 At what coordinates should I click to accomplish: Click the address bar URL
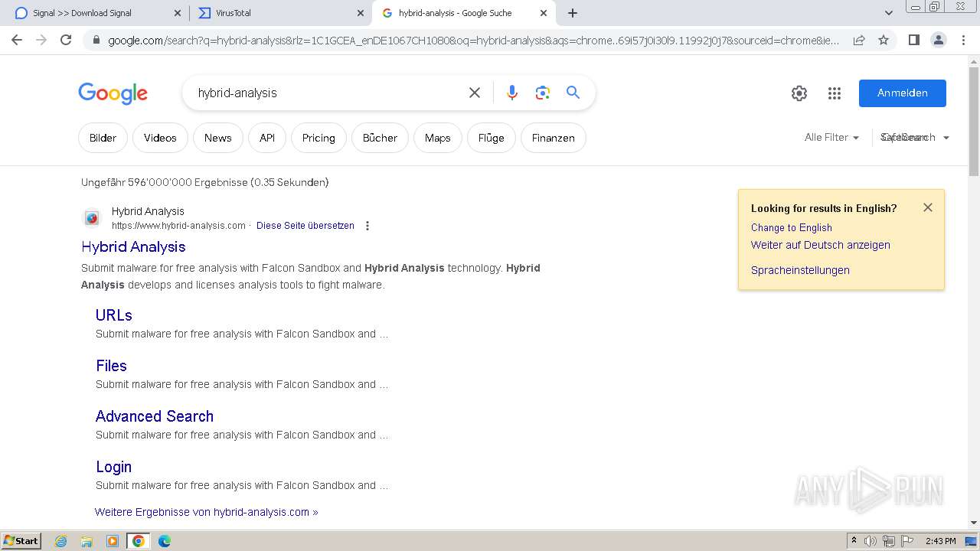pyautogui.click(x=473, y=41)
